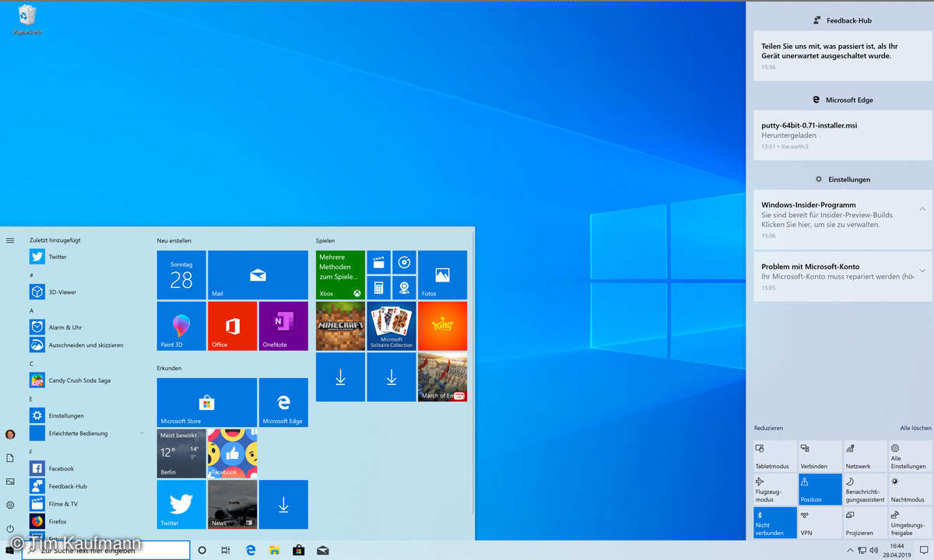
Task: Open the Sonntag 28 calendar tile
Action: 181,275
